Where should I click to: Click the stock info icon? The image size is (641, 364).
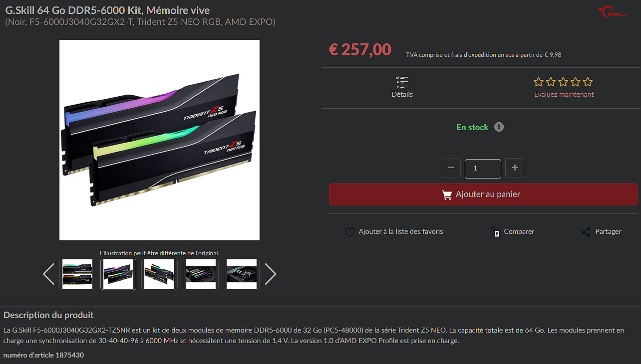pyautogui.click(x=499, y=127)
